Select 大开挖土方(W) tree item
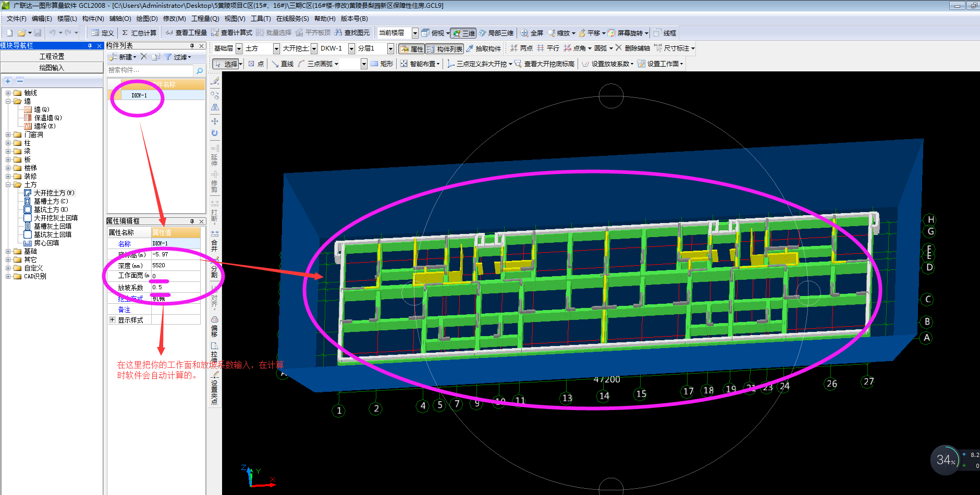The width and height of the screenshot is (980, 495). pos(50,193)
